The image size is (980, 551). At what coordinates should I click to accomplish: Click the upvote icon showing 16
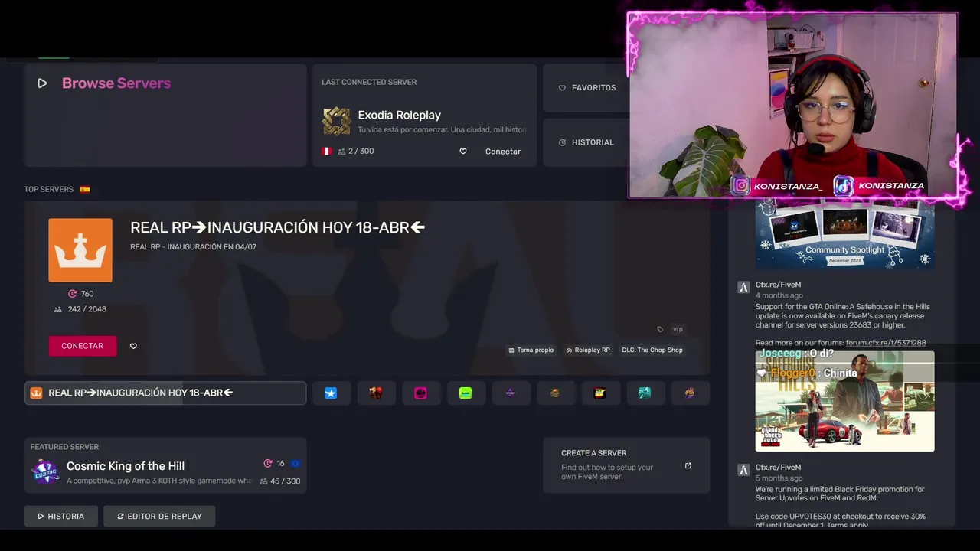(268, 463)
